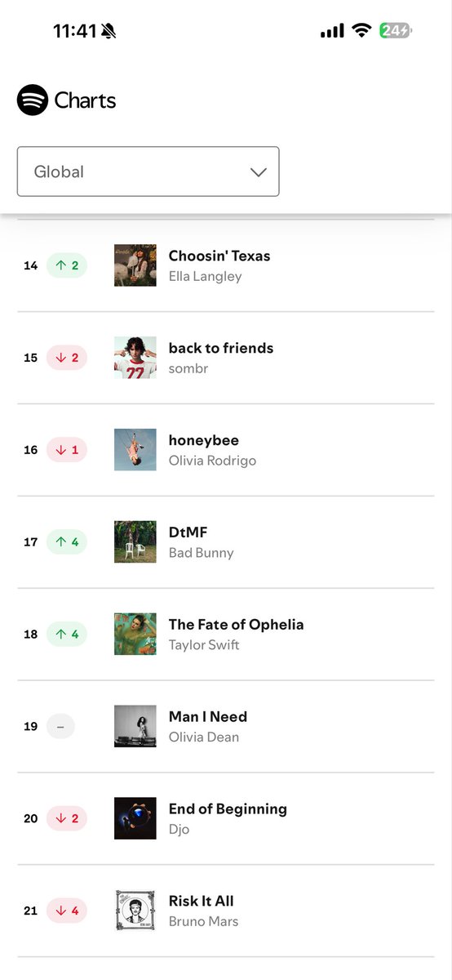This screenshot has height=980, width=452.
Task: Select the Man I Need cover art
Action: coord(135,727)
